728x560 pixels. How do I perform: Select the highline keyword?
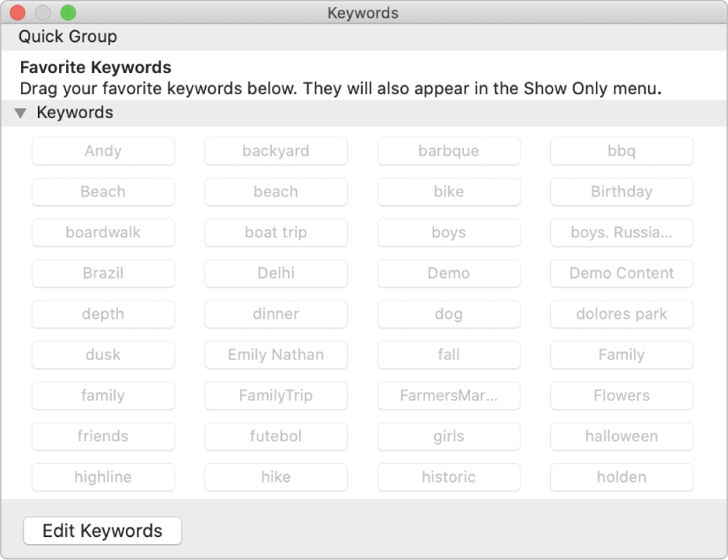point(103,478)
